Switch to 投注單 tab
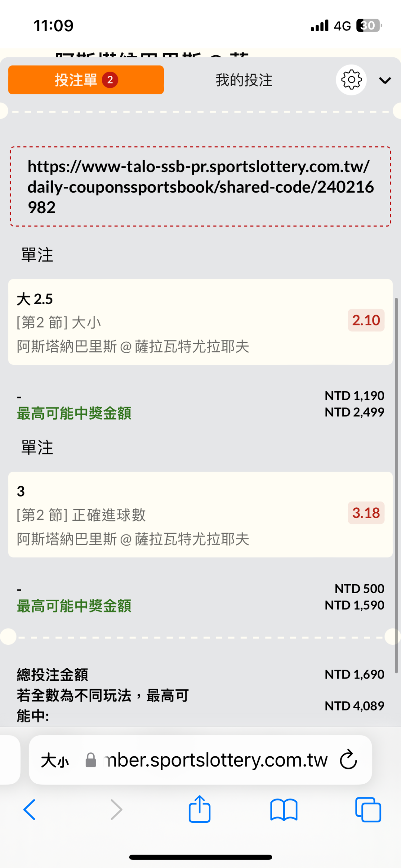 pyautogui.click(x=86, y=80)
